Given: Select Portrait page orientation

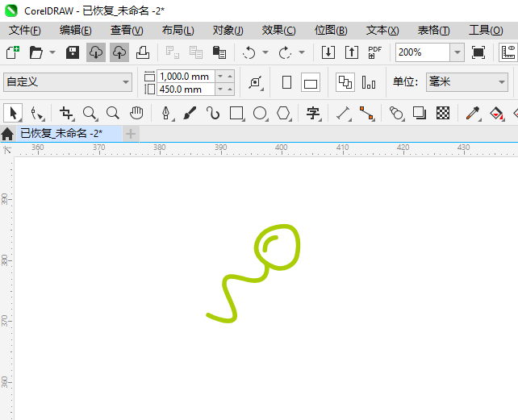Looking at the screenshot, I should tap(286, 82).
